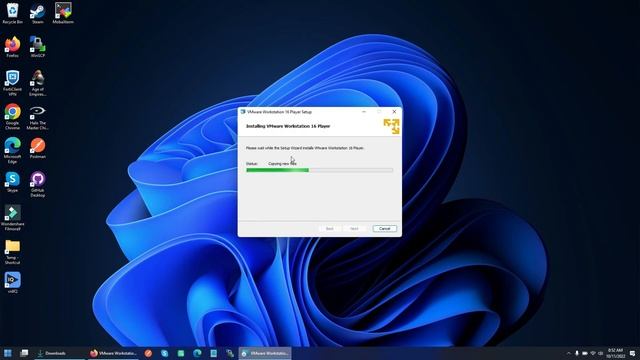Open Postman from the taskbar
This screenshot has height=360, width=640.
coord(148,353)
